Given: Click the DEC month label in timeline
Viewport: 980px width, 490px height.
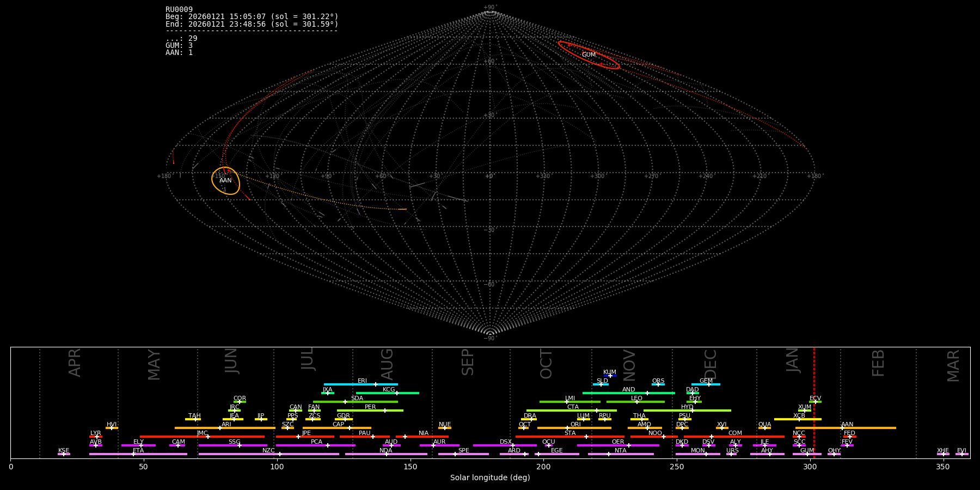Looking at the screenshot, I should point(710,364).
